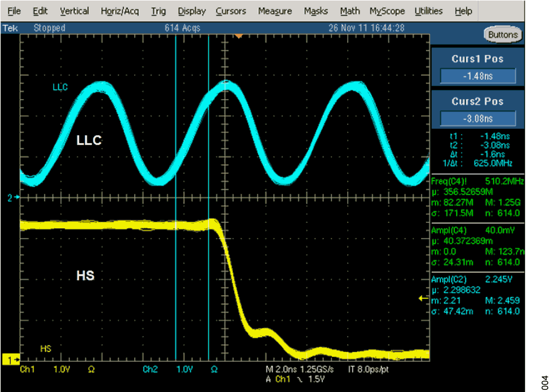
Task: Select the channel 2 ground reference marker
Action: click(13, 198)
